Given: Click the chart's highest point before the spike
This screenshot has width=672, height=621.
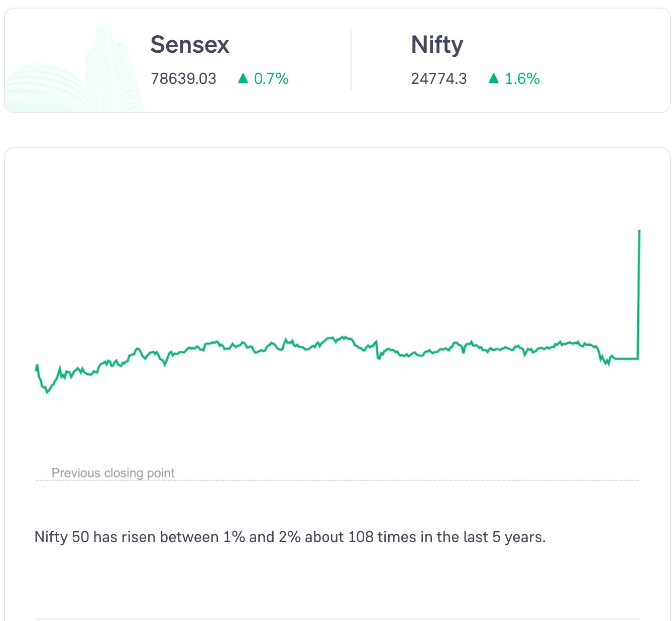Looking at the screenshot, I should pos(345,337).
